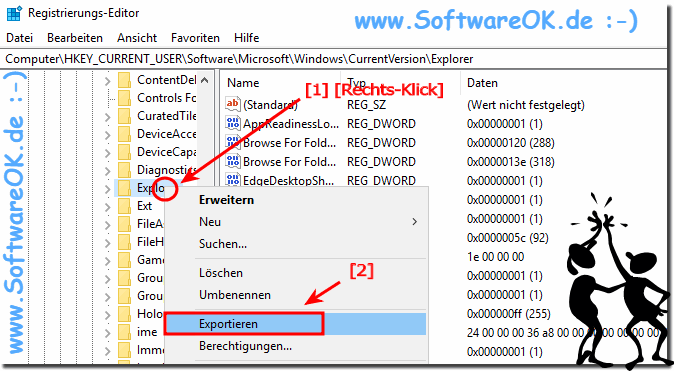Choose Exportieren in context menu
This screenshot has width=674, height=371.
pyautogui.click(x=295, y=324)
